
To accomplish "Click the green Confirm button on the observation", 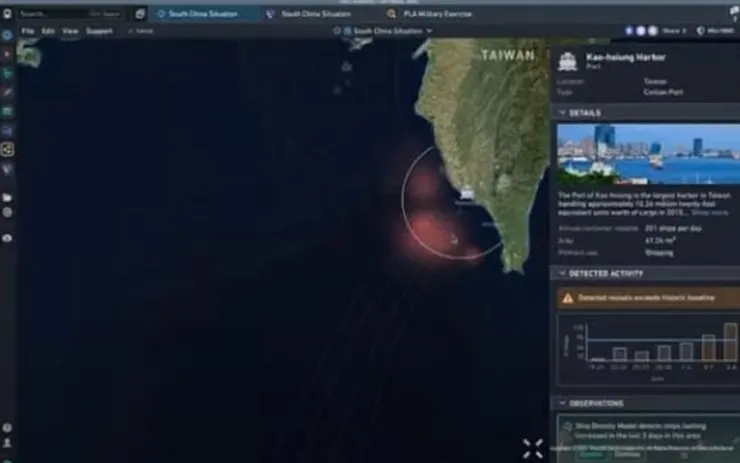I will point(591,455).
